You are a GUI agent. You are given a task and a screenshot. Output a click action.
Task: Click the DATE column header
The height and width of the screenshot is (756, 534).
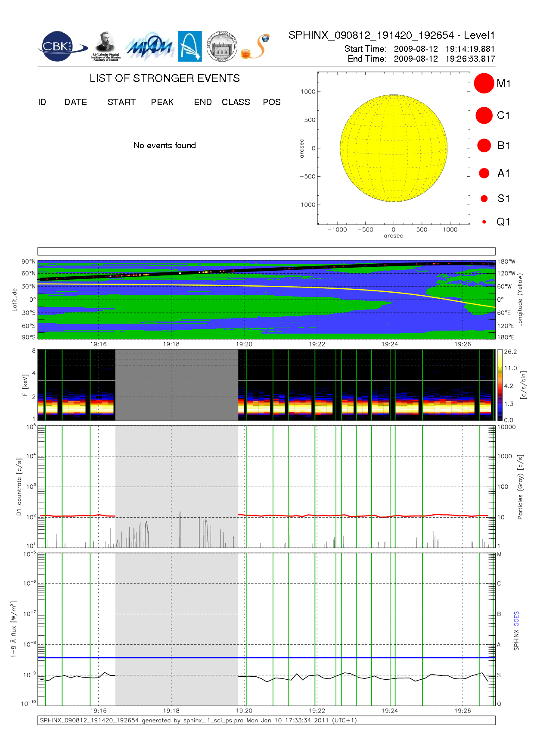[76, 102]
